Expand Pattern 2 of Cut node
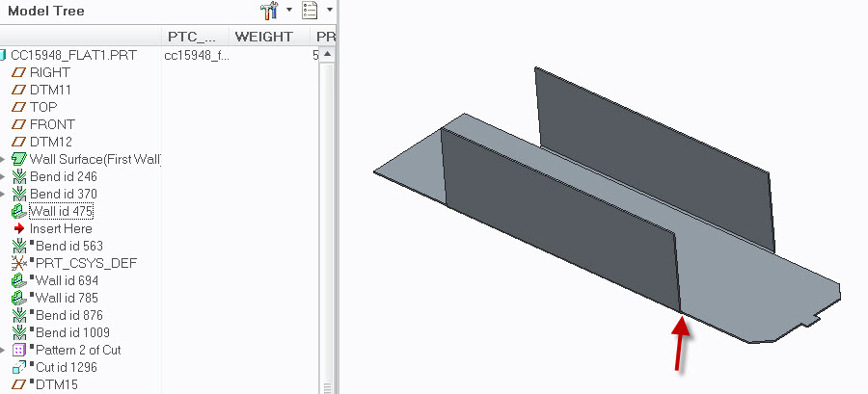This screenshot has height=394, width=868. (x=2, y=351)
